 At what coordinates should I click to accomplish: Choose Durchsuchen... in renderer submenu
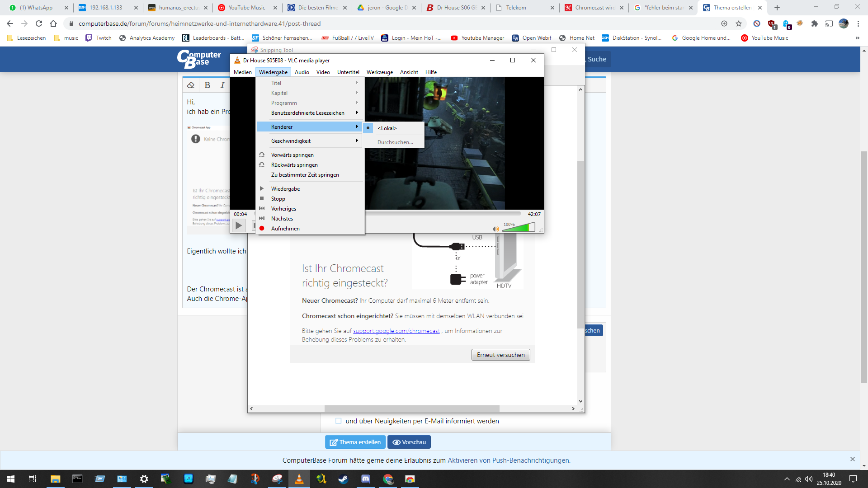click(x=395, y=142)
